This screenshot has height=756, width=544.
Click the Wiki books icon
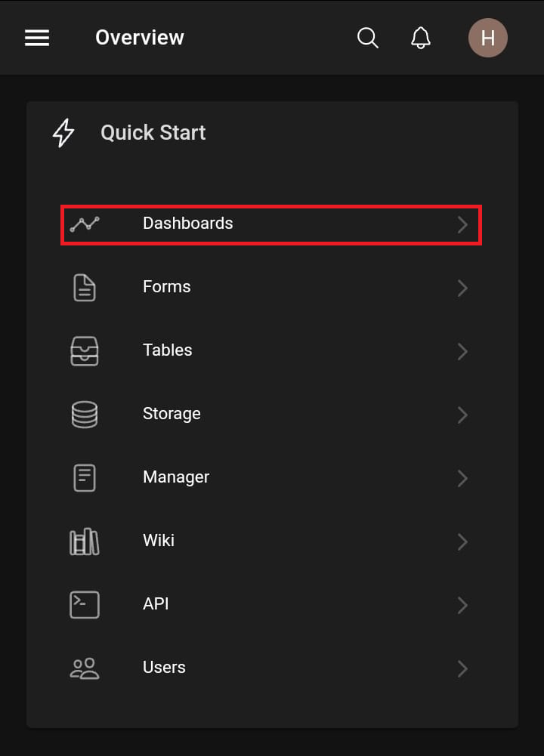(x=85, y=542)
